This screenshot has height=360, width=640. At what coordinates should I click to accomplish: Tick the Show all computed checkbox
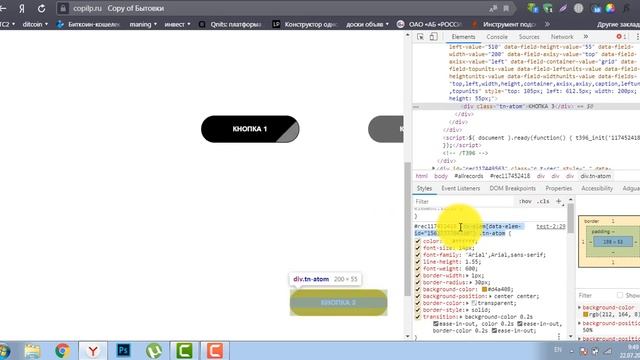pos(620,295)
